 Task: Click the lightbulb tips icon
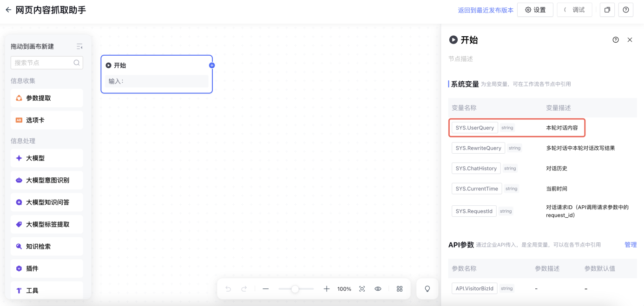[x=427, y=289]
